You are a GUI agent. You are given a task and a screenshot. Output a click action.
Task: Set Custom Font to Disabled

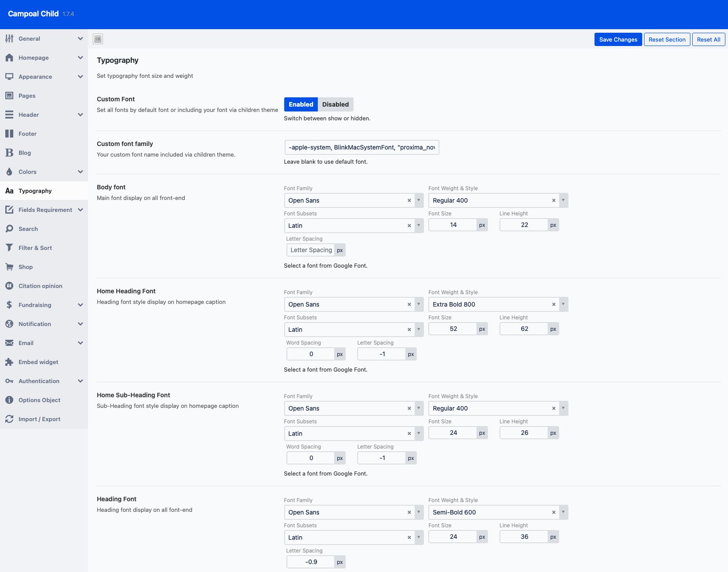[335, 104]
